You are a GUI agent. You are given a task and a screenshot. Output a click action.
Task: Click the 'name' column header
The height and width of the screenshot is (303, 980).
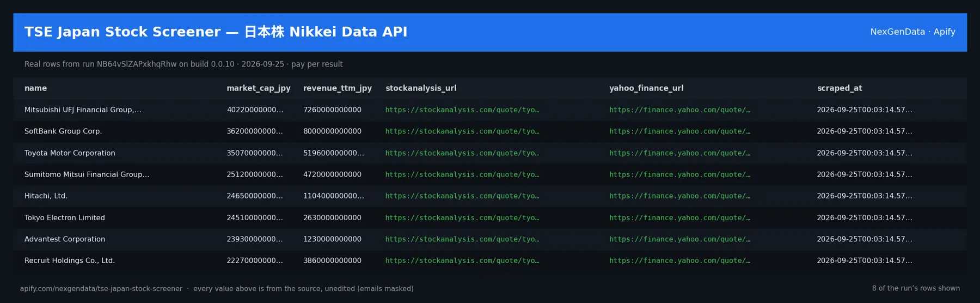[35, 88]
